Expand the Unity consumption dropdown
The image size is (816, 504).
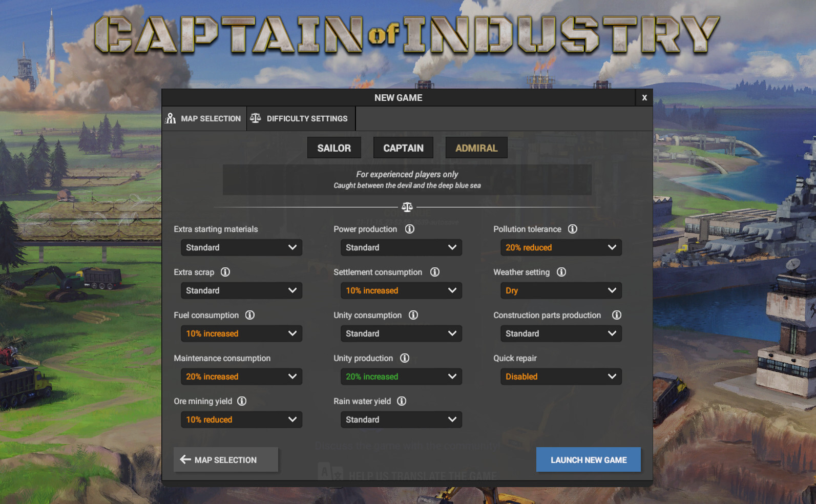[x=401, y=333]
